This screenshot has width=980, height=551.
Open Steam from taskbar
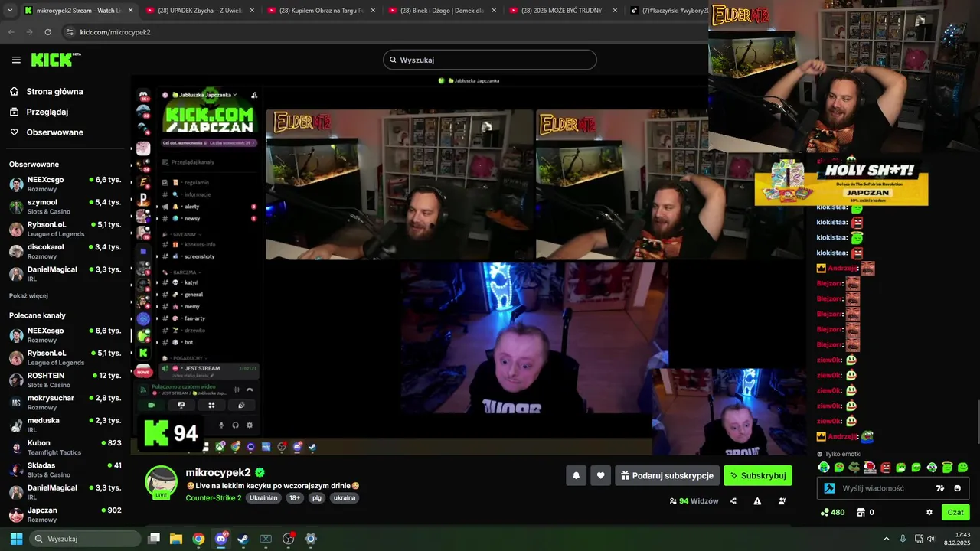point(243,539)
